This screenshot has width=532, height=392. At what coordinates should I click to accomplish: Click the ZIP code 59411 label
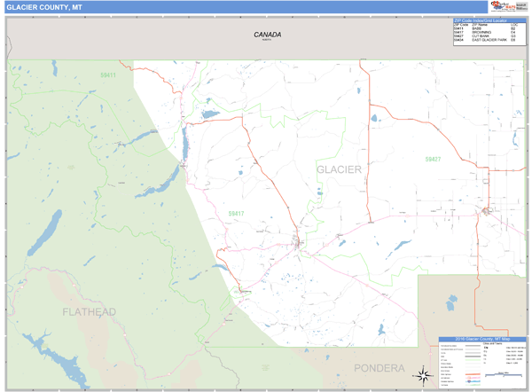coord(108,75)
